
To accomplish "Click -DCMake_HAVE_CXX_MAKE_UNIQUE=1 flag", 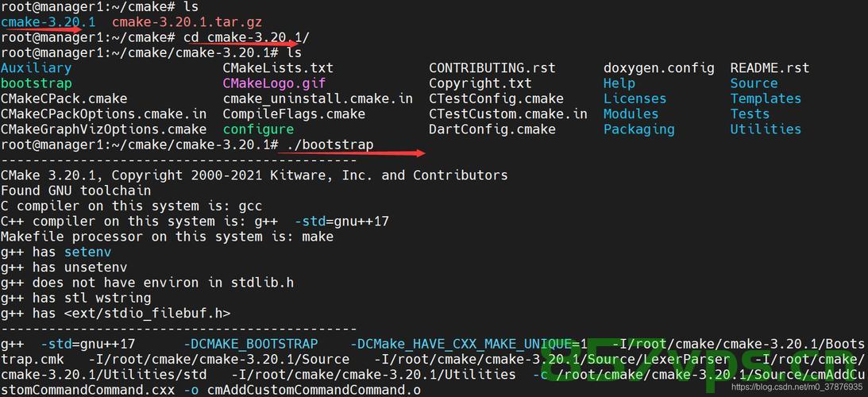I will (x=469, y=344).
